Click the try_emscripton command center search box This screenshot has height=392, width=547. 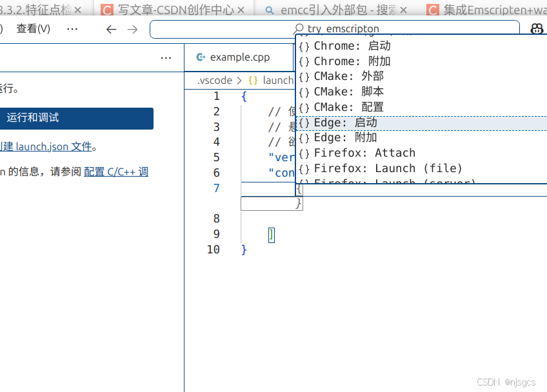coord(335,29)
